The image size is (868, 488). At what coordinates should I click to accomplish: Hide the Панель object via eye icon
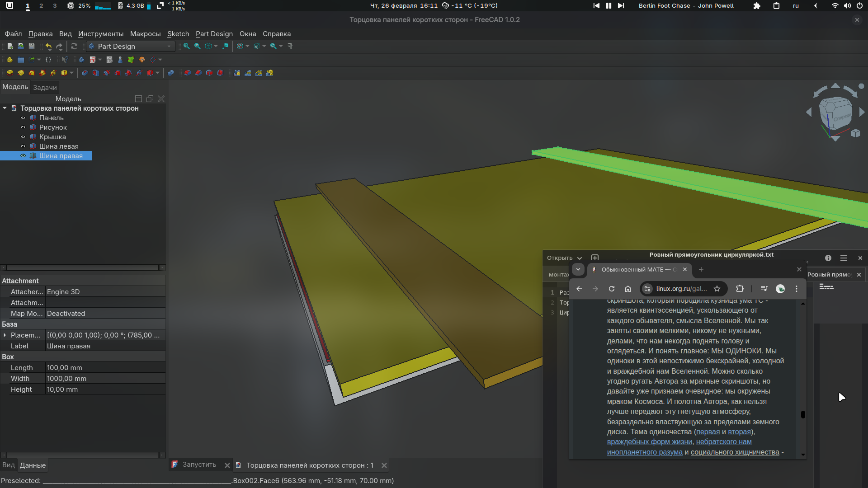point(23,118)
